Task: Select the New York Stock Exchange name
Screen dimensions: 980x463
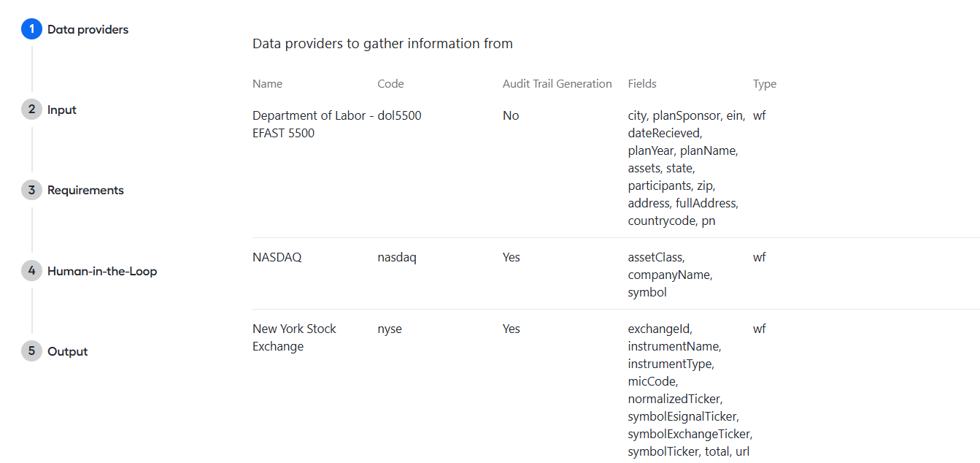Action: coord(294,337)
